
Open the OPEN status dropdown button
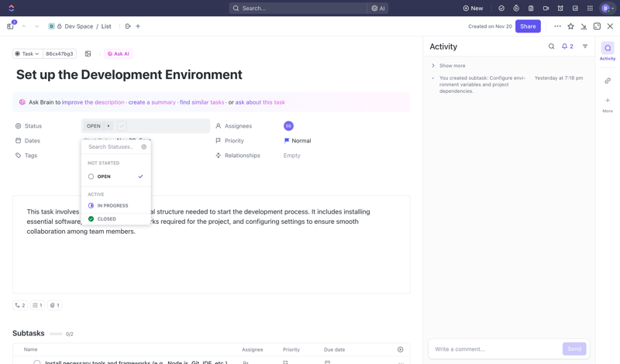point(94,125)
